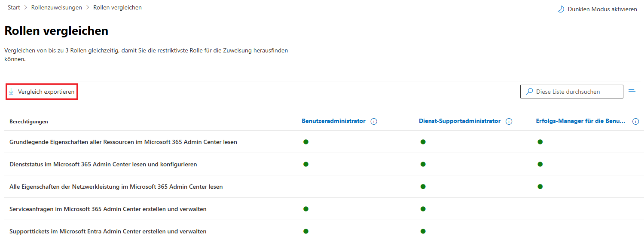This screenshot has height=242, width=644.
Task: Open the Erfolgs-Manager für die Benu... role
Action: pyautogui.click(x=580, y=121)
